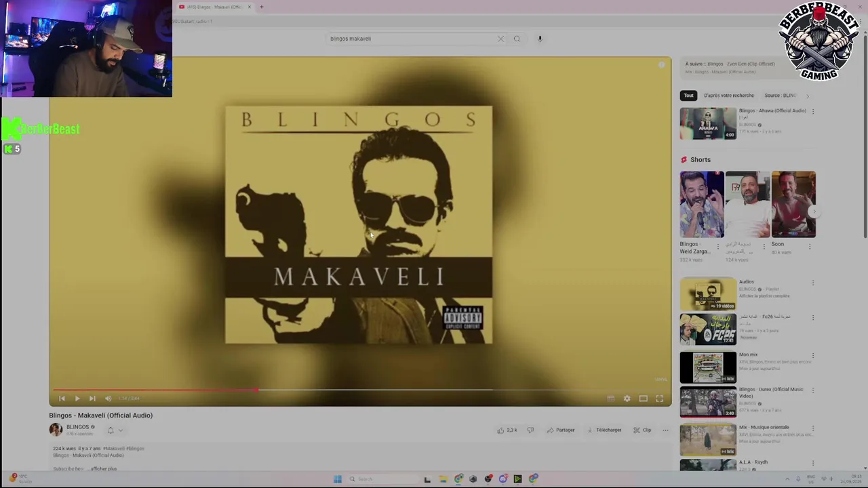
Task: Mute the video with the speaker icon
Action: (x=108, y=399)
